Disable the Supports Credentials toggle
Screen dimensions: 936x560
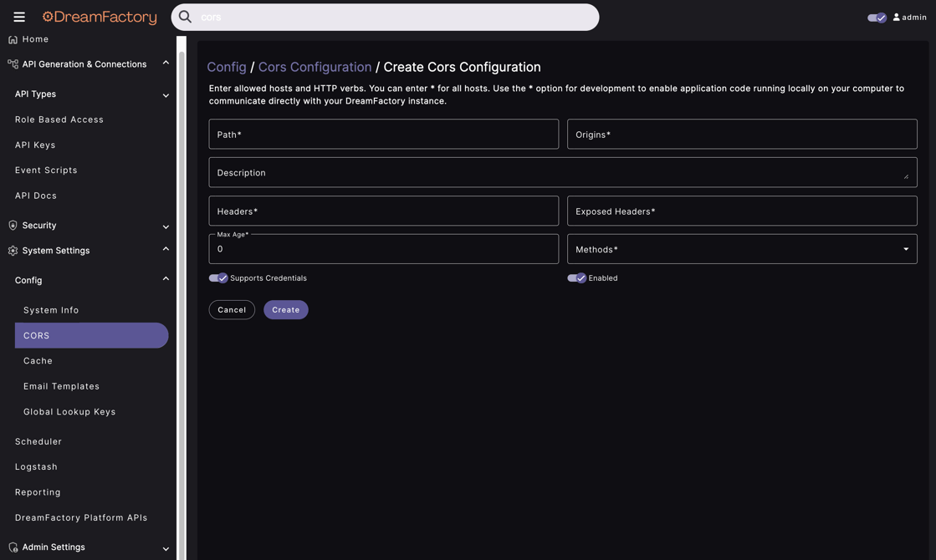[216, 277]
